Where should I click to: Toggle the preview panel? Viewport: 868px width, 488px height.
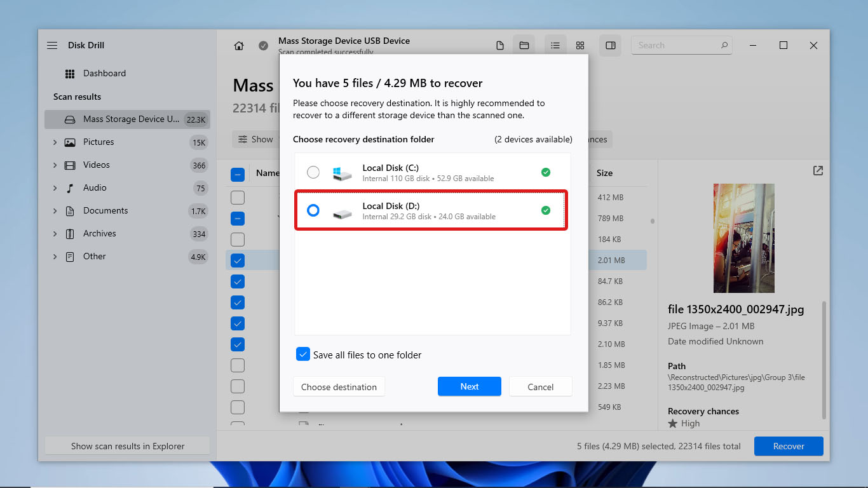tap(610, 45)
